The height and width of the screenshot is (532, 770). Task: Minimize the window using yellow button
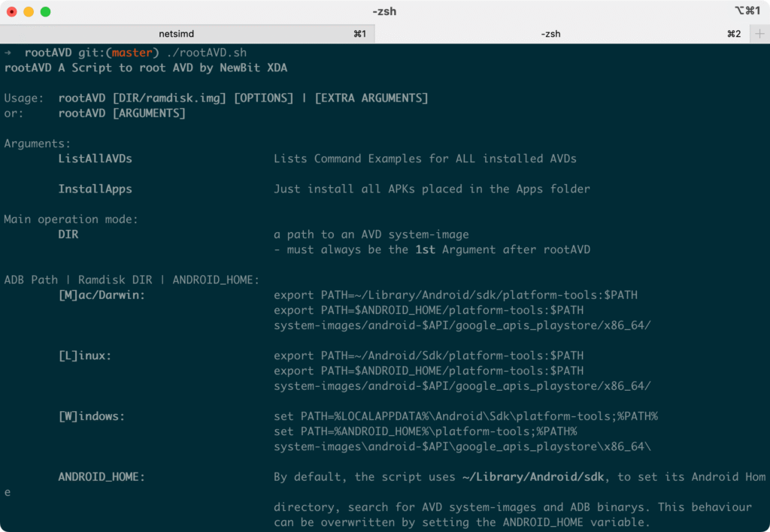29,11
